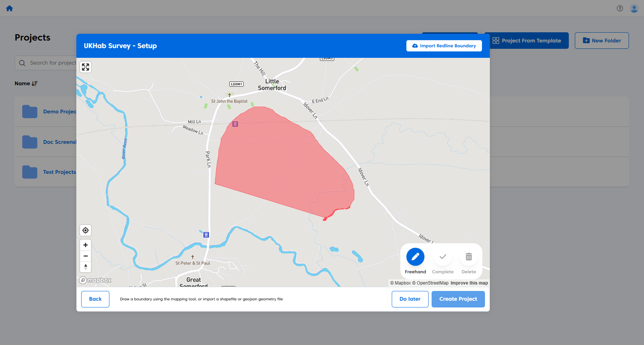Viewport: 644px width, 345px height.
Task: Click Create Project to finish setup
Action: [458, 299]
